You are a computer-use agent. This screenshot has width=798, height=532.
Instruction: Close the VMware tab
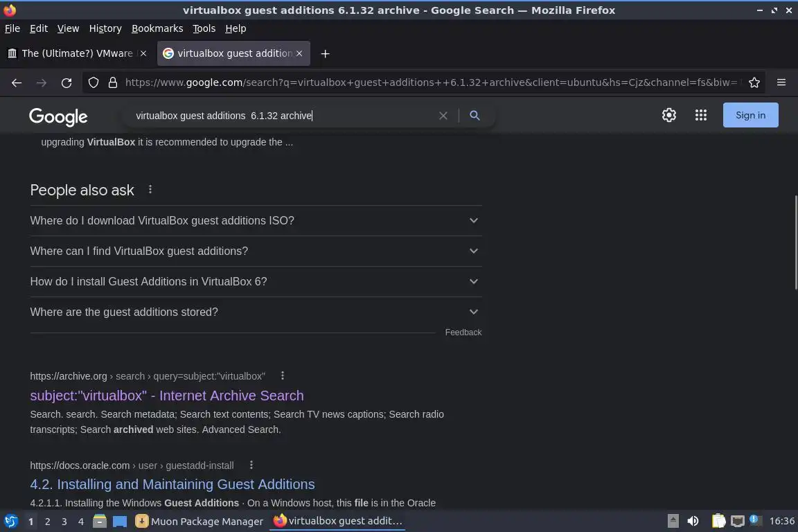coord(143,53)
